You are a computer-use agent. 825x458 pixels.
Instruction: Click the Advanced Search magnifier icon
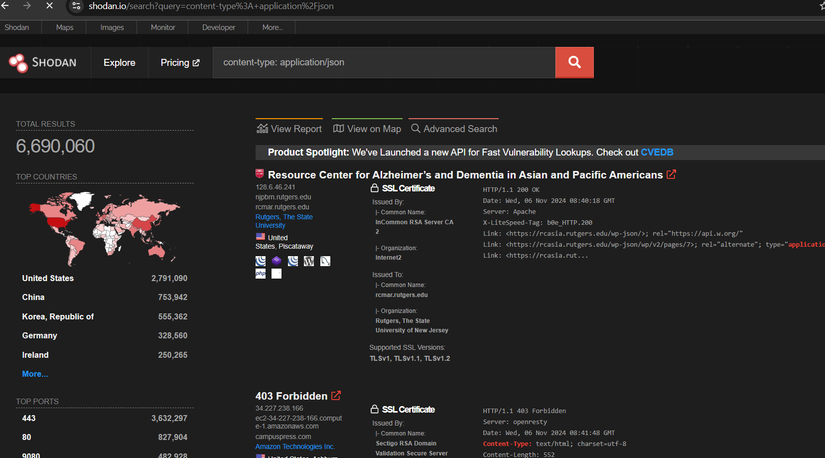coord(416,128)
